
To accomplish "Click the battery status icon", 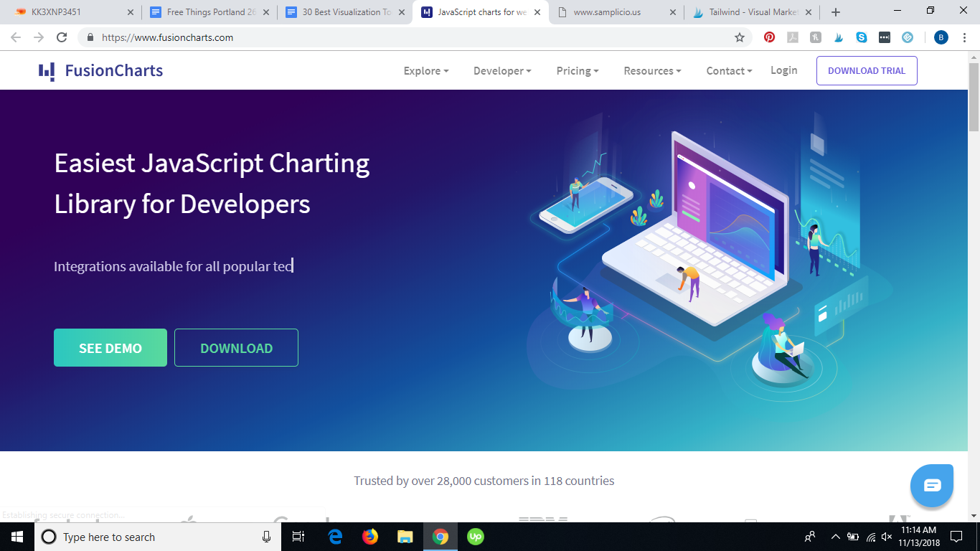I will (853, 537).
